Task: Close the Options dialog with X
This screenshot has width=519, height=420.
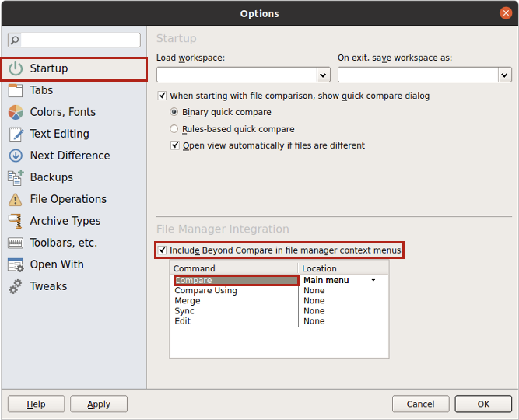Action: (506, 13)
